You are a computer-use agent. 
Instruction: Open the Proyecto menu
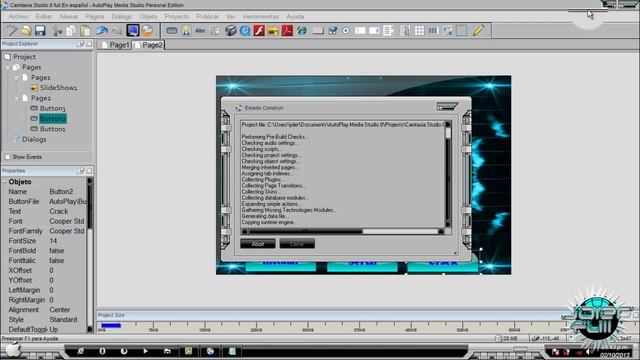[177, 17]
